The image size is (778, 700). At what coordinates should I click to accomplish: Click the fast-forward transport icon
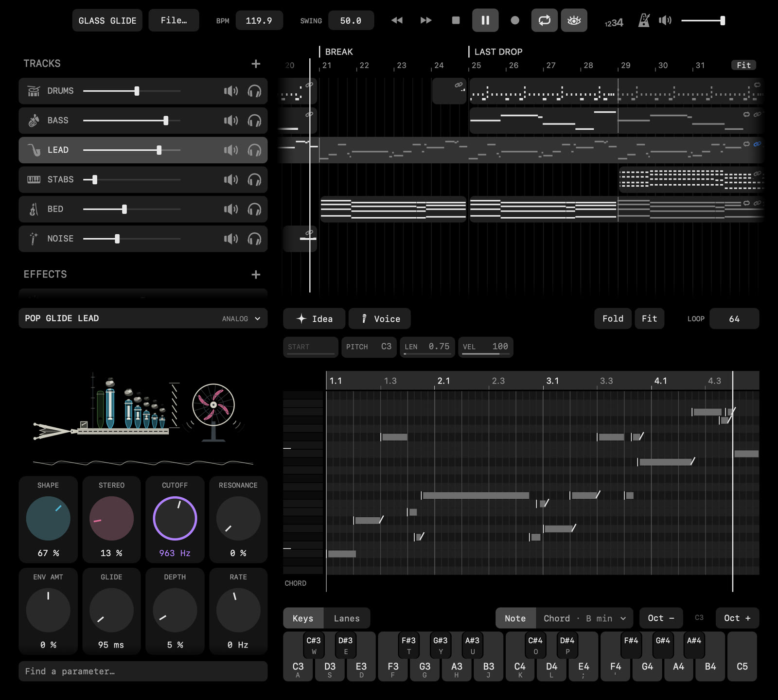click(426, 20)
